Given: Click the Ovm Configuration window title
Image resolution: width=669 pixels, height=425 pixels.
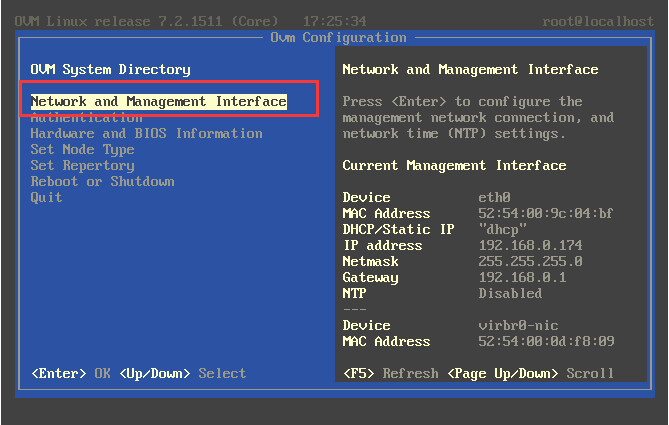Looking at the screenshot, I should point(338,38).
